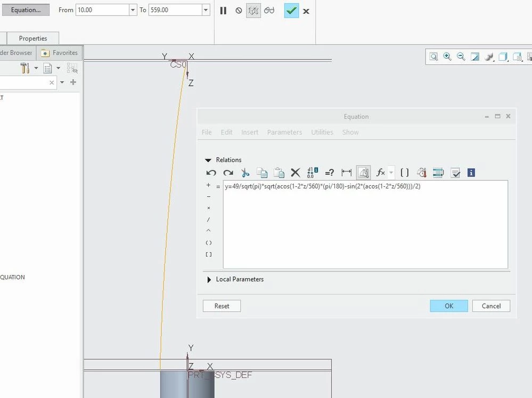Insert a function with the fx icon
Image resolution: width=532 pixels, height=398 pixels.
coord(380,172)
